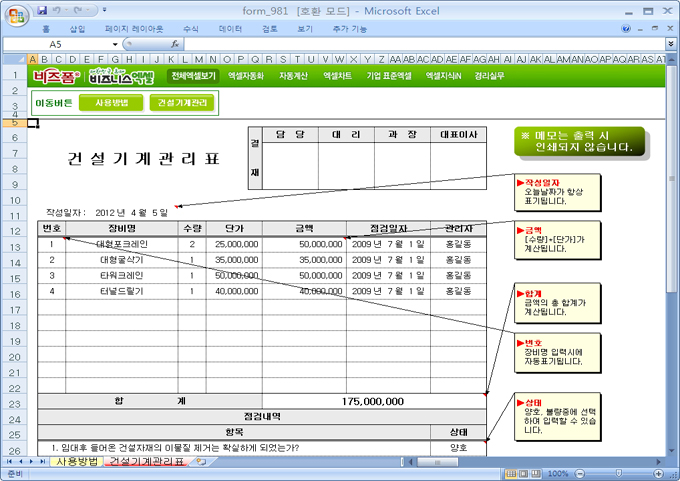Open the 삽입 ribbon tab
Image resolution: width=680 pixels, height=481 pixels.
coord(77,29)
